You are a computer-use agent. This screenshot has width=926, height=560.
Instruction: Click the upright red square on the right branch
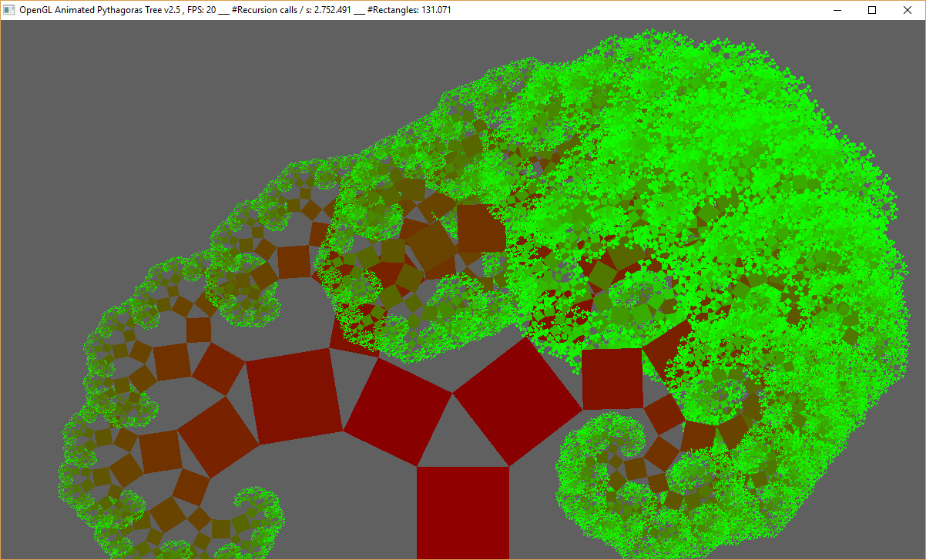pyautogui.click(x=612, y=378)
